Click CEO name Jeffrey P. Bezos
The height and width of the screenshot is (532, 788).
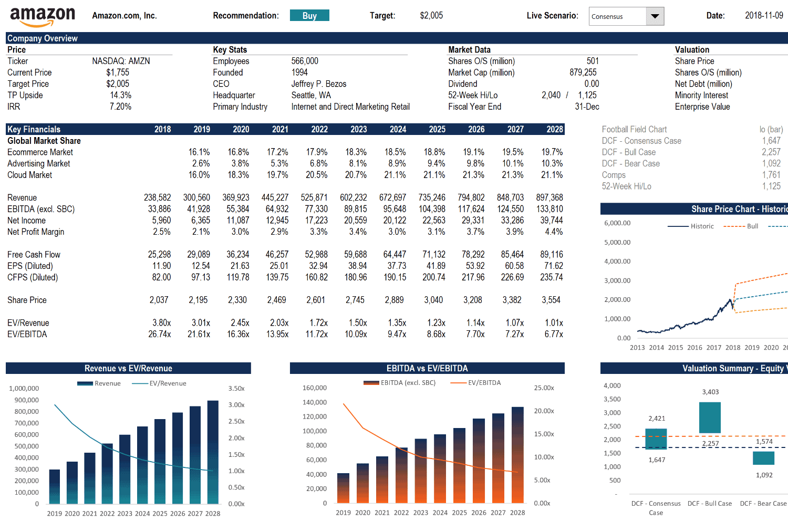[x=319, y=84]
